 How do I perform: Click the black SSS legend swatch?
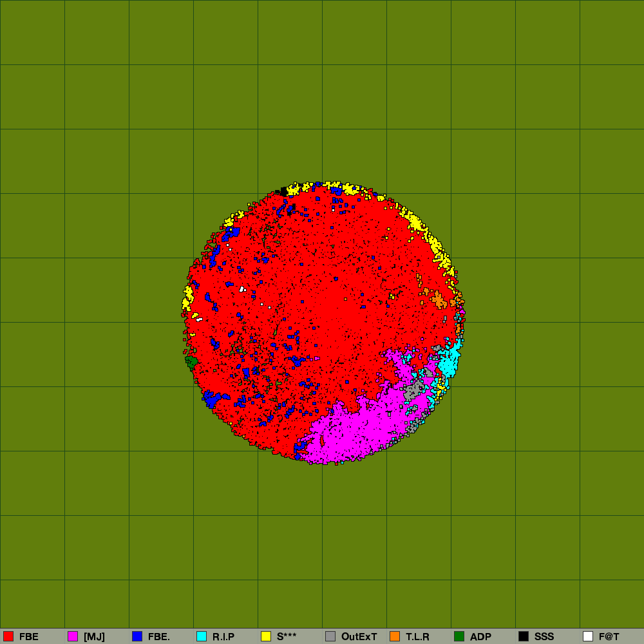524,636
